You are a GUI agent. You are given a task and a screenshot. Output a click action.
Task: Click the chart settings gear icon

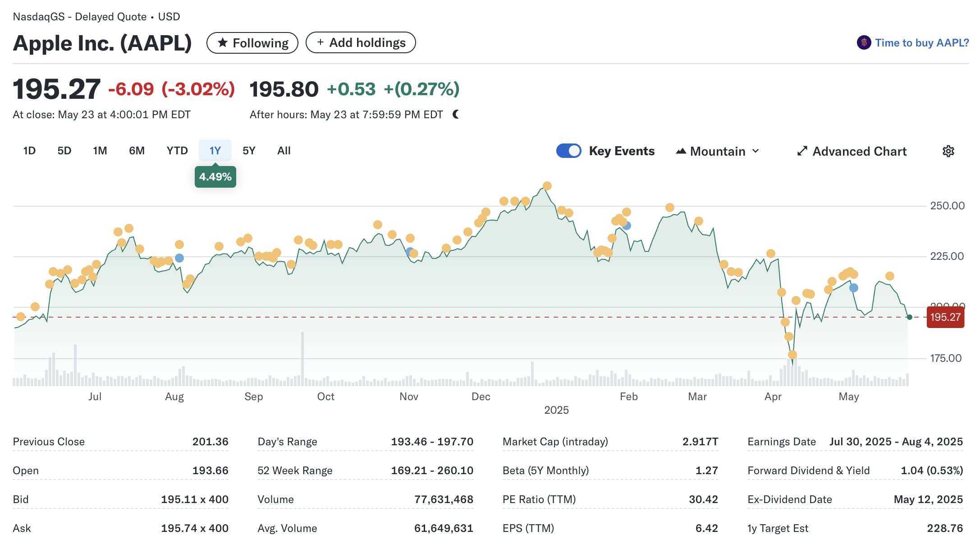[x=948, y=151]
